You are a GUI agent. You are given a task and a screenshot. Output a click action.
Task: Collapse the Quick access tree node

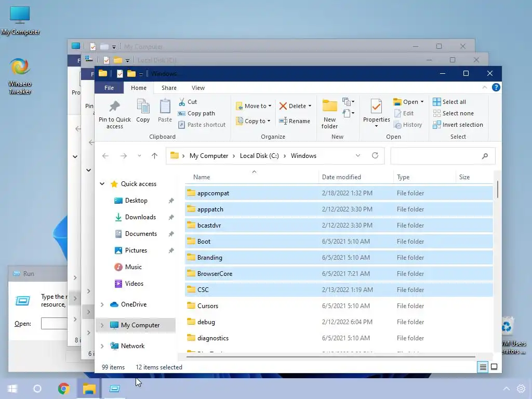102,184
